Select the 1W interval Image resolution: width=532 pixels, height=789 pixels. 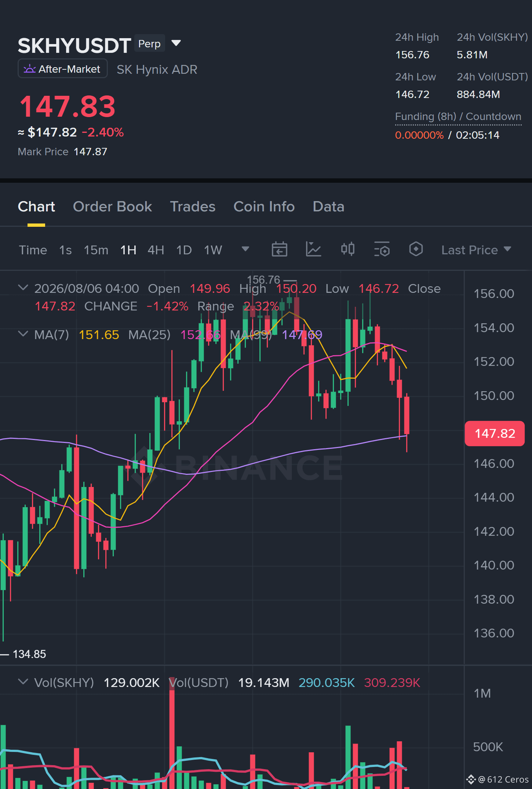coord(213,250)
